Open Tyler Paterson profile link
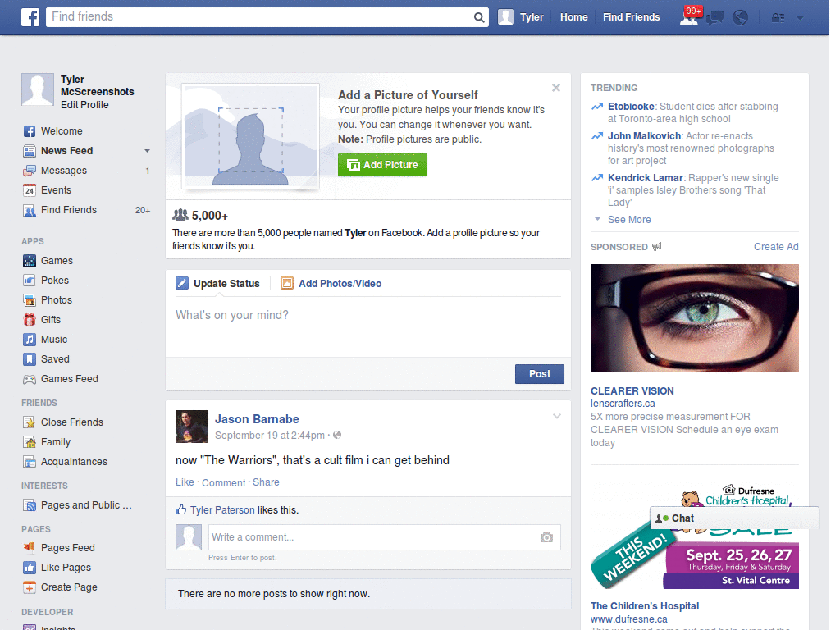 [222, 510]
